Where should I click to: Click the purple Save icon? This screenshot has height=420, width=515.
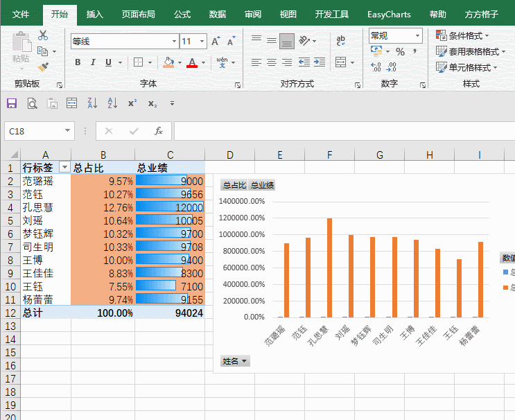pos(12,103)
